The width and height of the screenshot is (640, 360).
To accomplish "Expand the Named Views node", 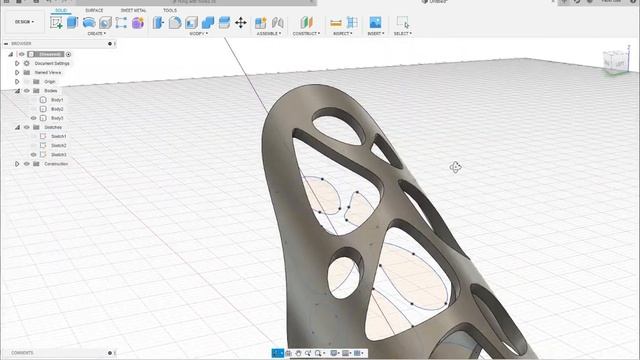I will tap(17, 72).
